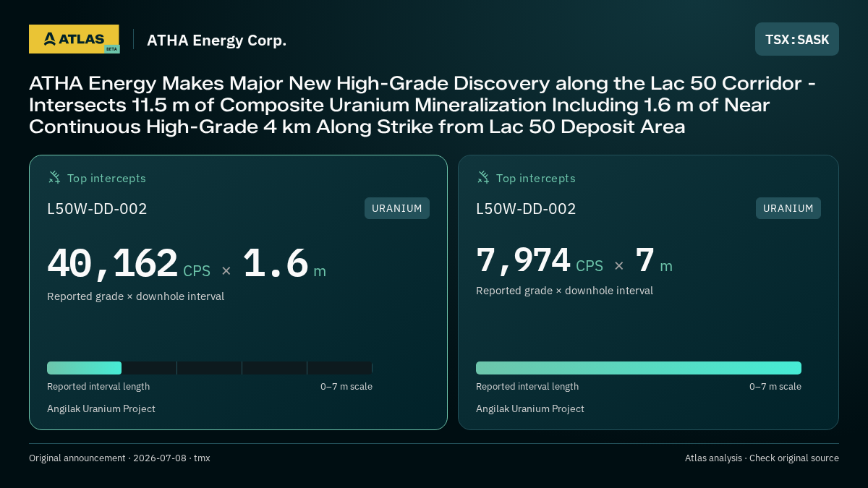
Task: Click the drill icon in the 40,162 CPS card
Action: coord(54,177)
